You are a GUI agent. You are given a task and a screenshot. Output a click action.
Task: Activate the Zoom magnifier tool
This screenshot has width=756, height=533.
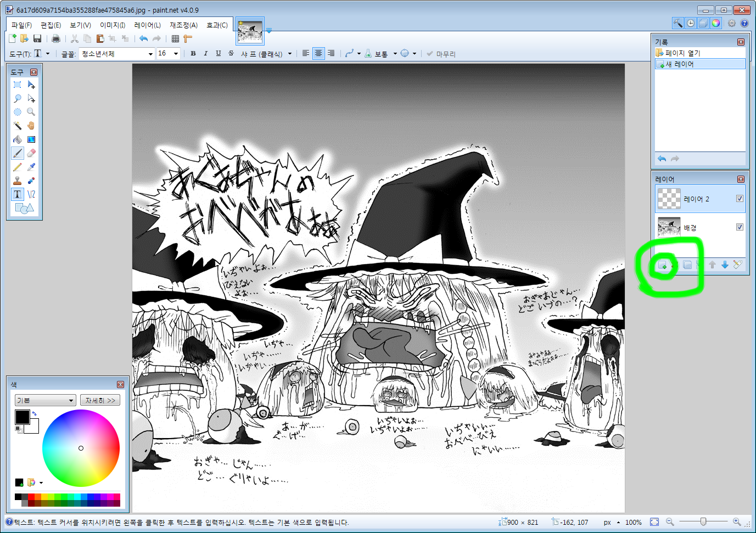click(x=31, y=112)
